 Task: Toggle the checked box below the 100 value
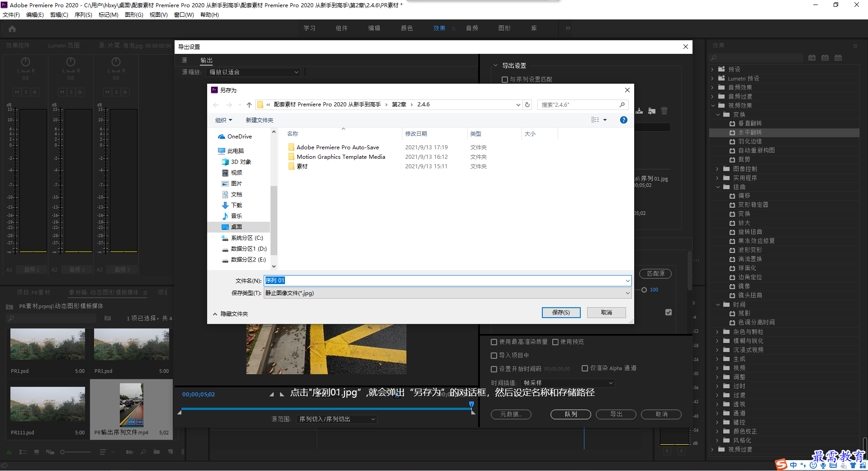(669, 312)
